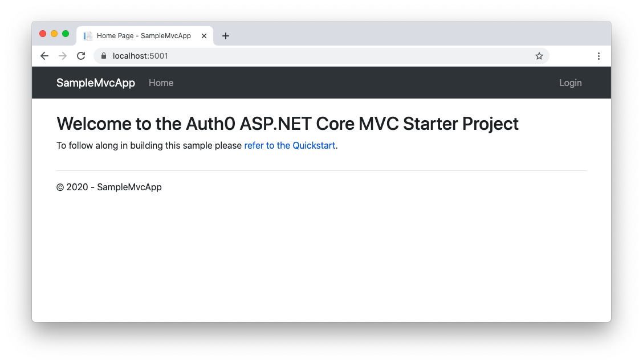
Task: Click the Welcome to the Auth0 heading
Action: click(287, 124)
